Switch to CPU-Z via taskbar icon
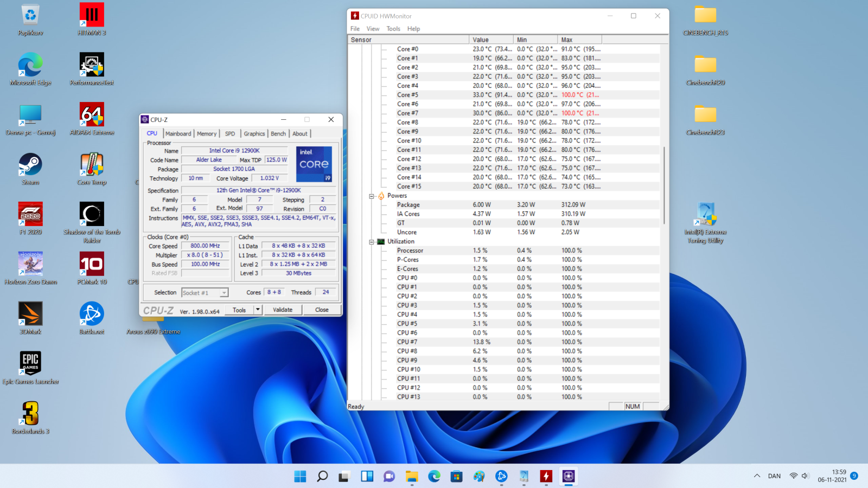The height and width of the screenshot is (488, 868). tap(568, 476)
